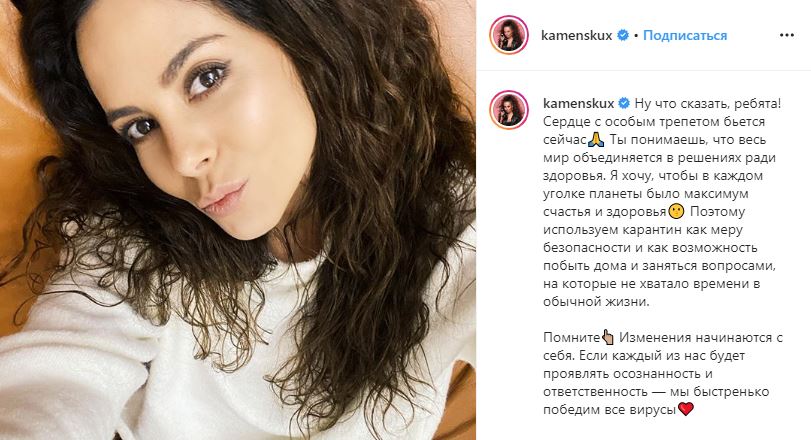Click the pointing finger emoji after Помните
This screenshot has height=440, width=811.
[x=608, y=338]
